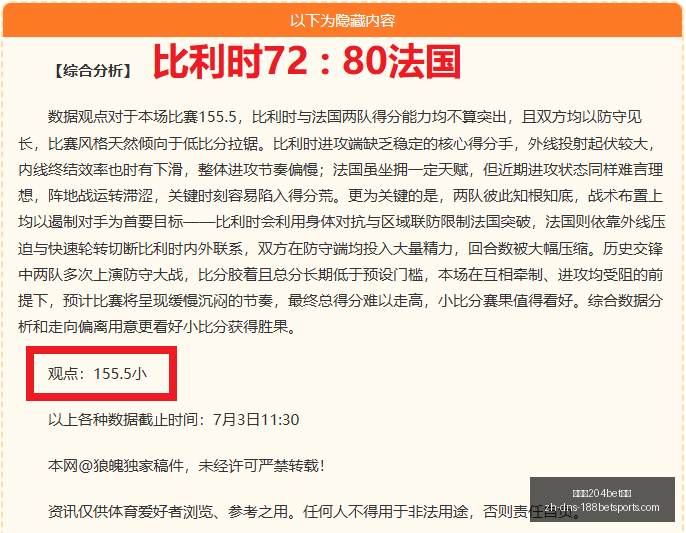Click line '析和走向偏离用意更看好小比分获得胜果'
686x533 pixels.
(158, 326)
